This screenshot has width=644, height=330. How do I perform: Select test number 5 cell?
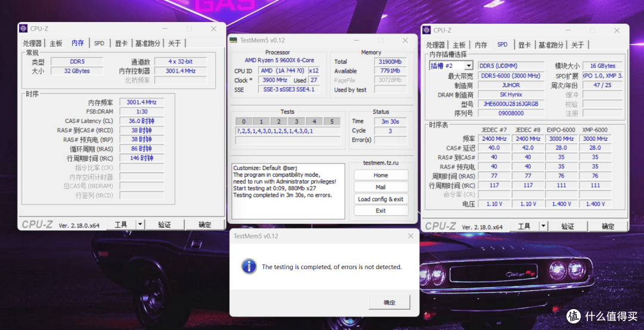pos(332,122)
